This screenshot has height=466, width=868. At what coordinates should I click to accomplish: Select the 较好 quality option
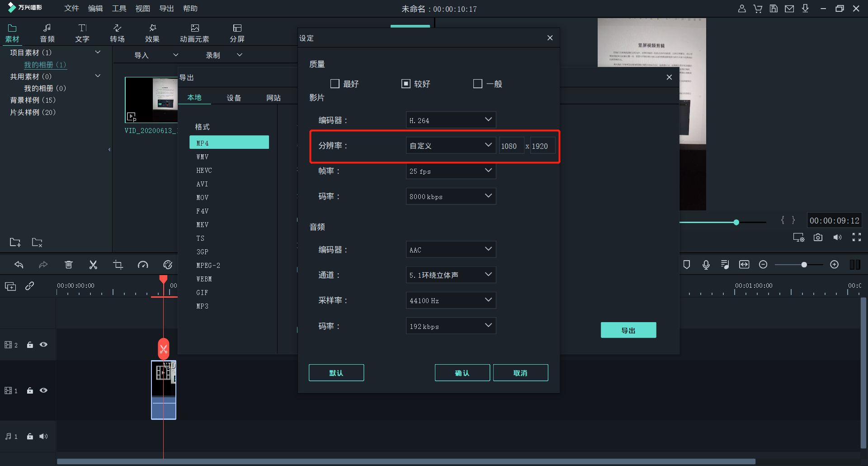(x=406, y=84)
